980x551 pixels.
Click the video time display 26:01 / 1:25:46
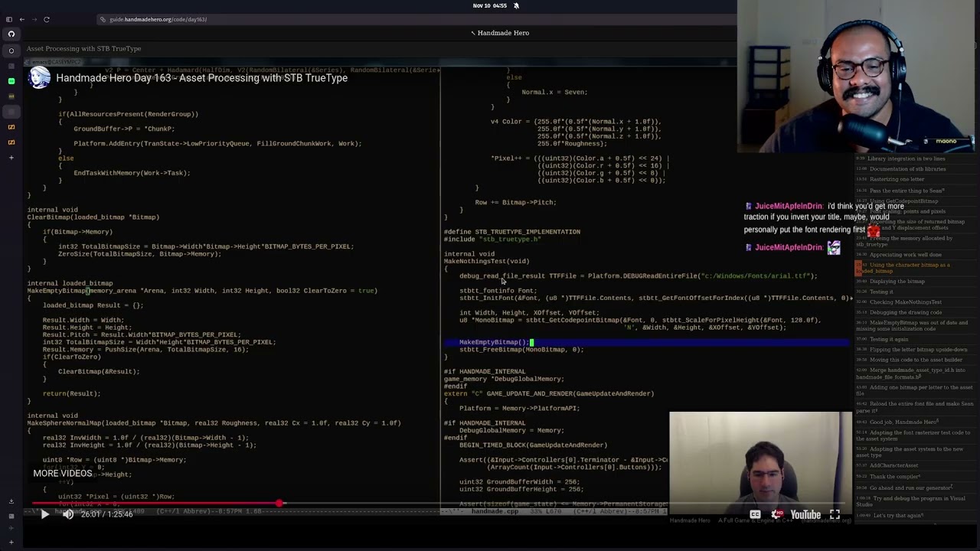point(107,514)
